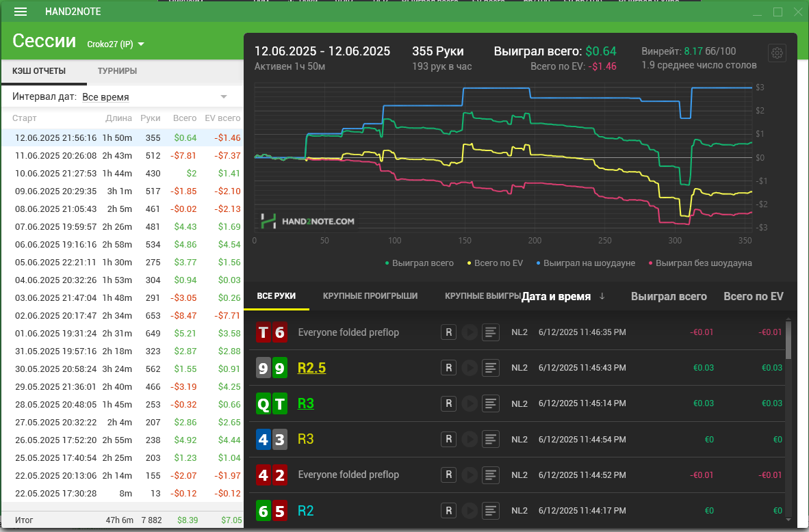The width and height of the screenshot is (809, 532).
Task: Select session 06.06.2025 19:16:16
Action: (123, 244)
